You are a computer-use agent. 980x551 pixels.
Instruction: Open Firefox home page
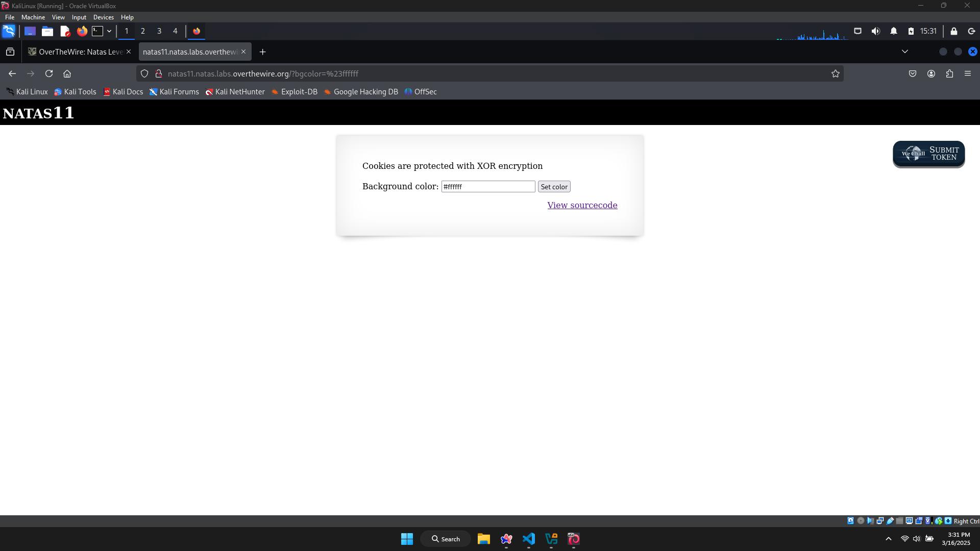[67, 73]
